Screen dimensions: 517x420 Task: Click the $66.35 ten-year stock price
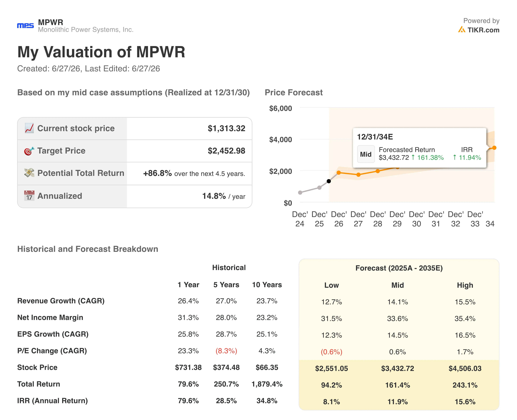click(x=267, y=368)
